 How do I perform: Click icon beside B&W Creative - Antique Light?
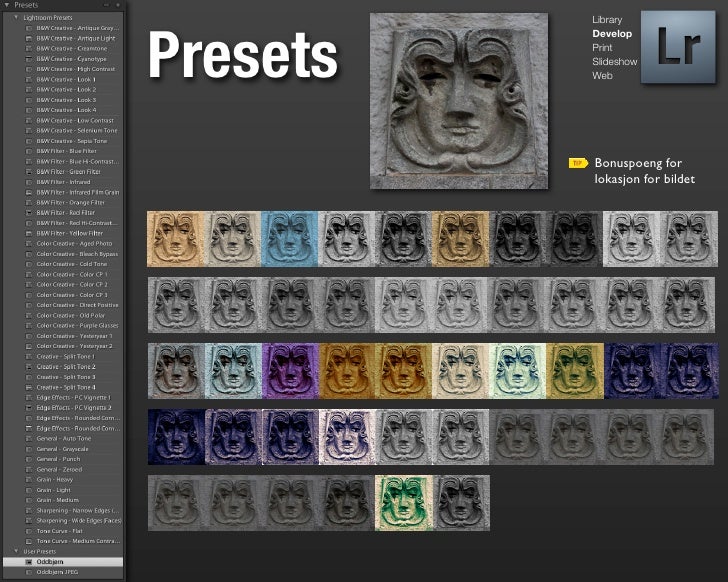coord(29,39)
